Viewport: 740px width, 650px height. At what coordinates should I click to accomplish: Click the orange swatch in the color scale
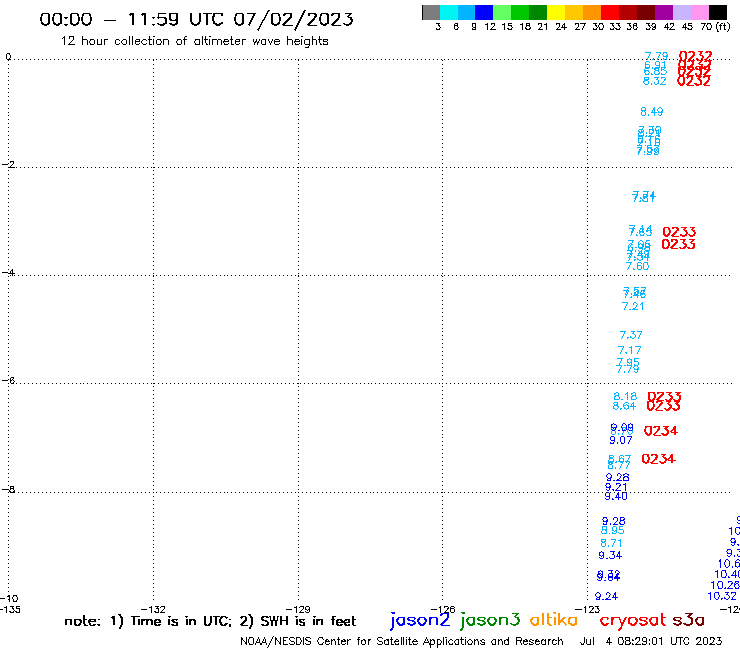click(592, 12)
